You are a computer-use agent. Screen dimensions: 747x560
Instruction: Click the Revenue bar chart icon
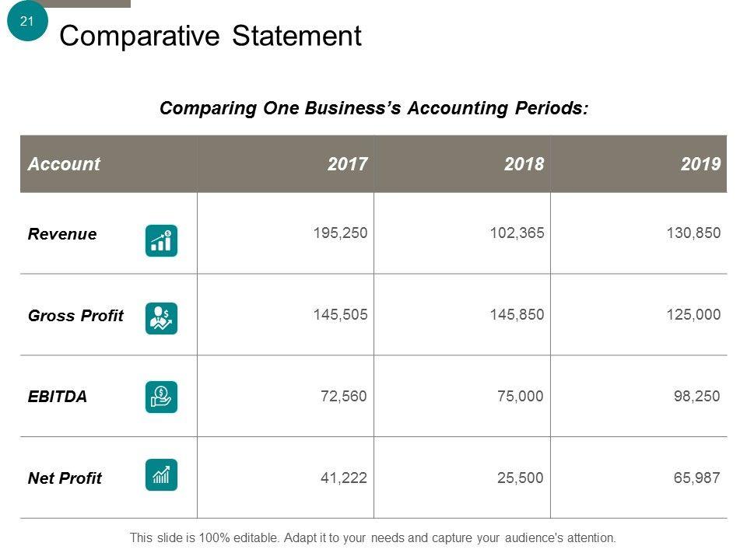coord(161,240)
